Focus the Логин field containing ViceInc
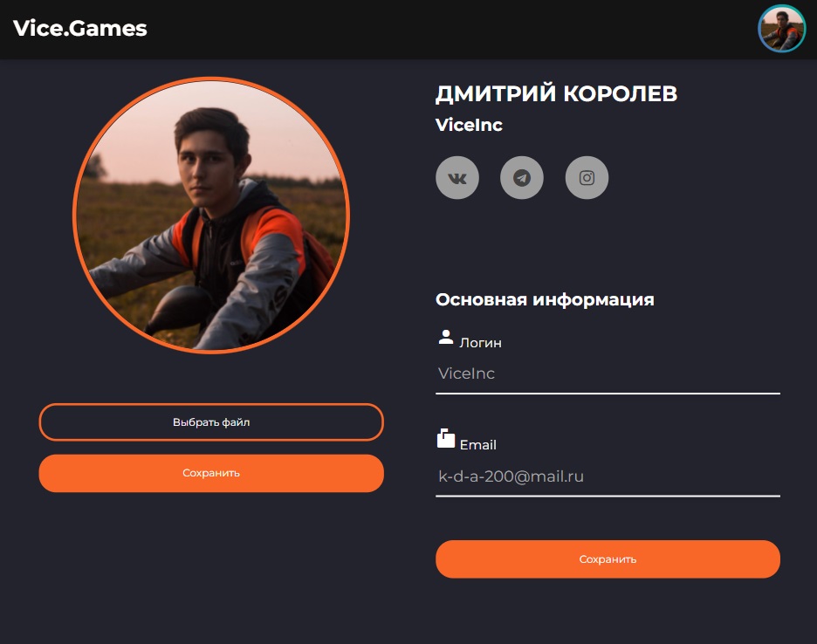 [x=608, y=374]
